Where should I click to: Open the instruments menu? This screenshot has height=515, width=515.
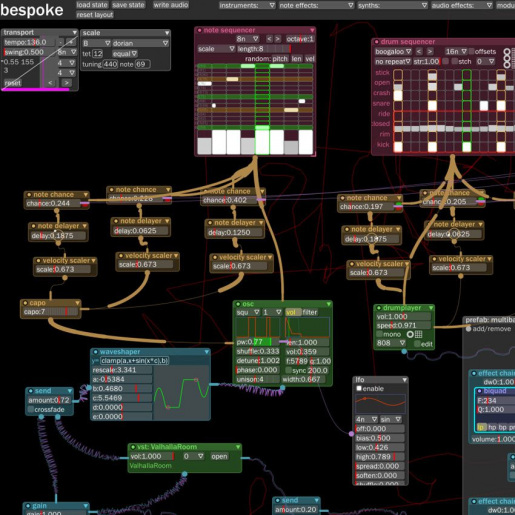tap(247, 5)
